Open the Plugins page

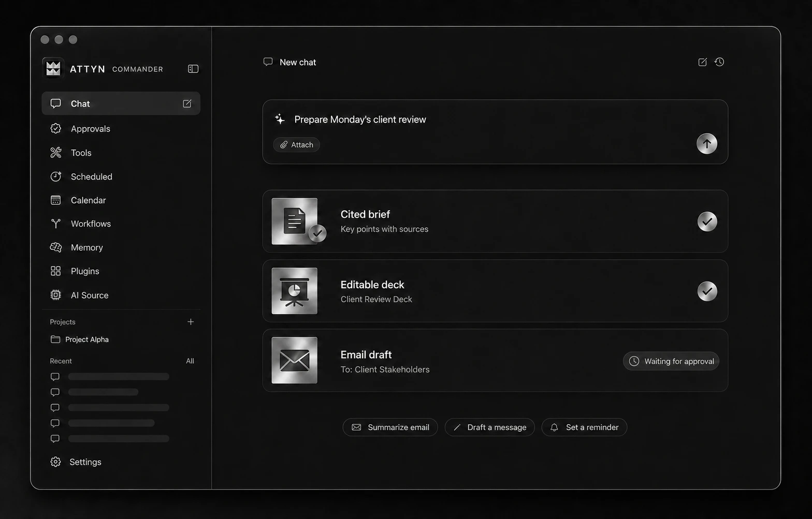tap(121, 271)
